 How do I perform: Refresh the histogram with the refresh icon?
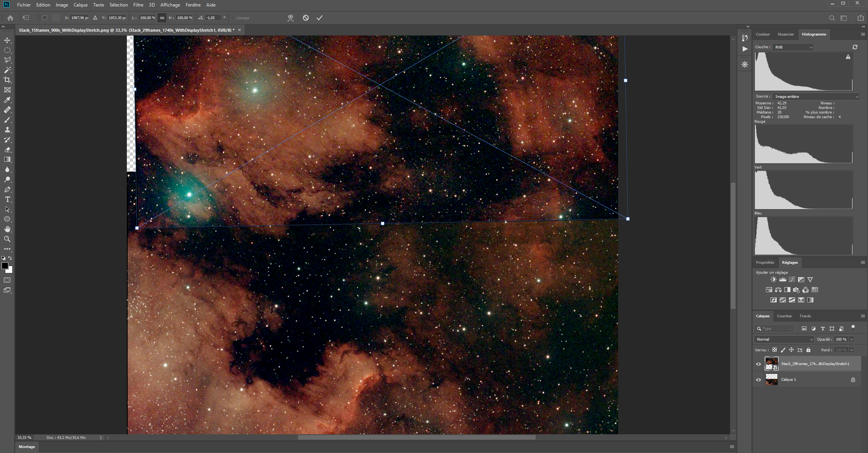[855, 47]
